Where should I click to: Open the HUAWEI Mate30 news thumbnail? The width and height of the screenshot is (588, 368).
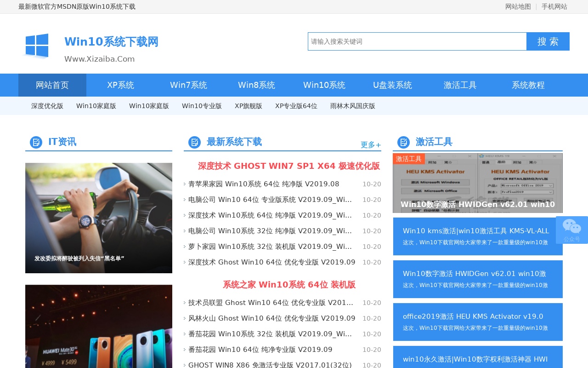coord(99,326)
